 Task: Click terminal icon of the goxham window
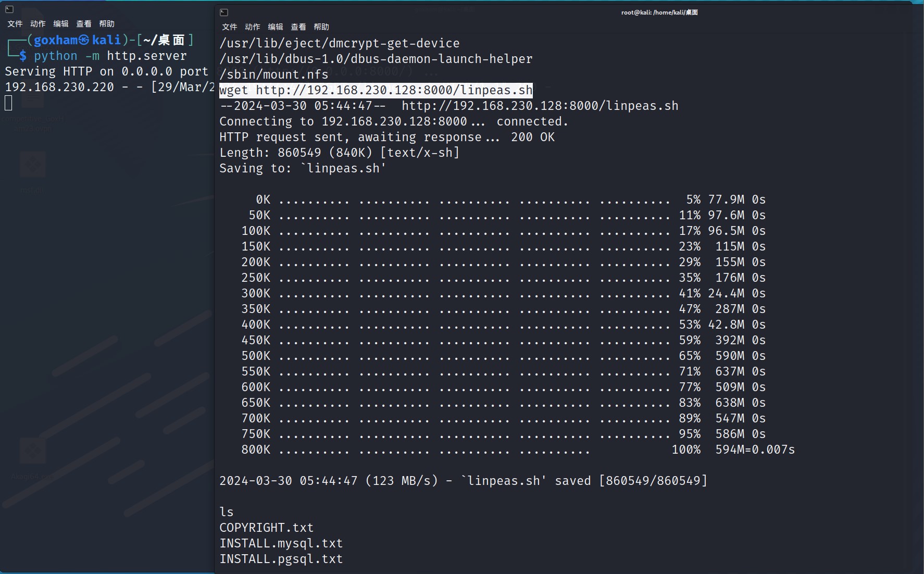click(x=9, y=9)
